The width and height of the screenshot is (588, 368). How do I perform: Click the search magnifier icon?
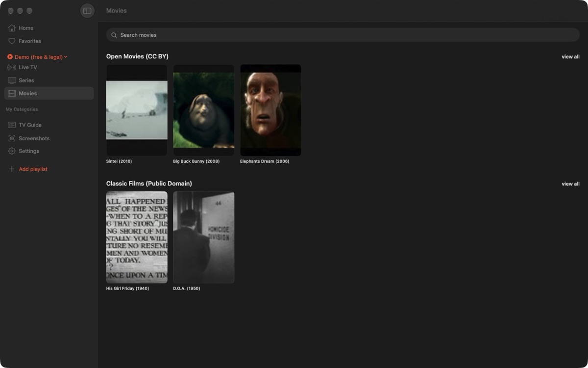(114, 35)
